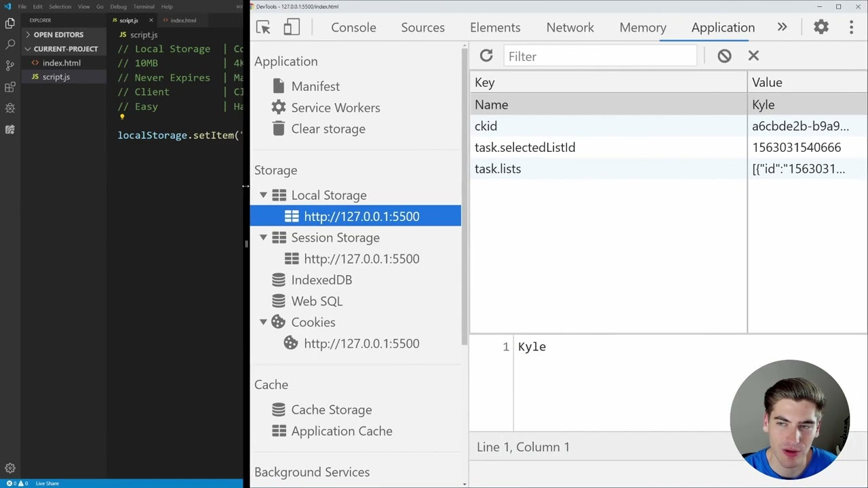Image resolution: width=868 pixels, height=488 pixels.
Task: Open Source Control view in VS Code
Action: pyautogui.click(x=10, y=65)
